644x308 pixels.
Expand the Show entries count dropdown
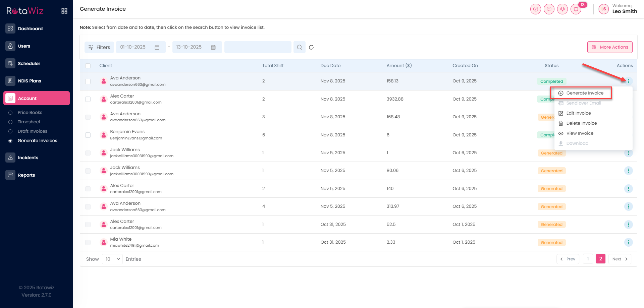coord(112,259)
